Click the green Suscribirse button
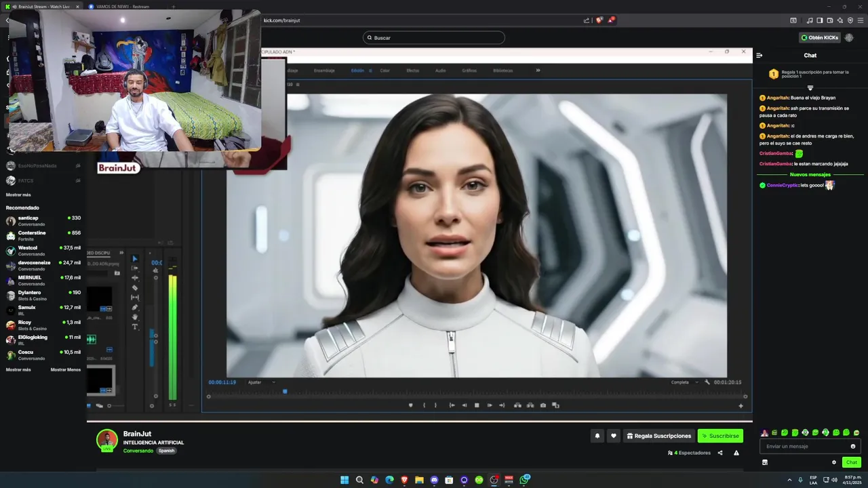This screenshot has height=488, width=868. 720,436
